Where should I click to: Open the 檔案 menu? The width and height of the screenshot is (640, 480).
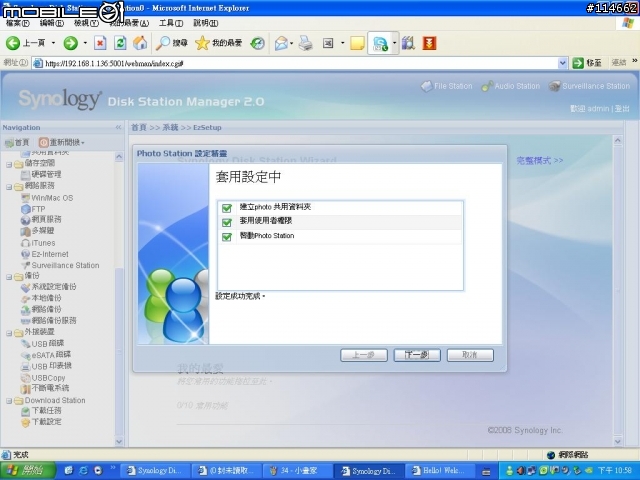point(18,23)
